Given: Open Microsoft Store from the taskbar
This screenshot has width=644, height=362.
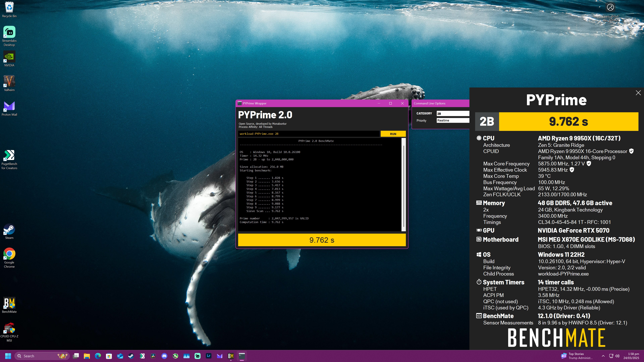Looking at the screenshot, I should 109,356.
